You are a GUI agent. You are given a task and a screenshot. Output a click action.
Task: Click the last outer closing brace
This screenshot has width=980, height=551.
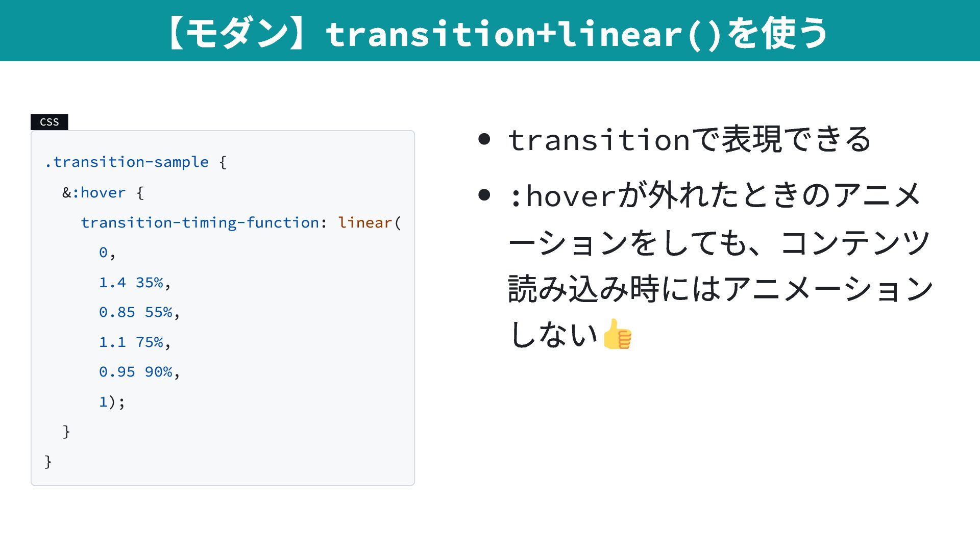[x=48, y=462]
